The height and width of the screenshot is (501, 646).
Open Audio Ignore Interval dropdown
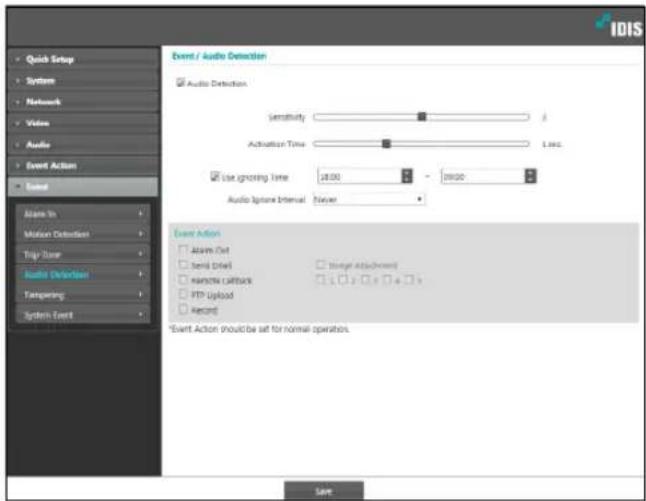(x=369, y=199)
